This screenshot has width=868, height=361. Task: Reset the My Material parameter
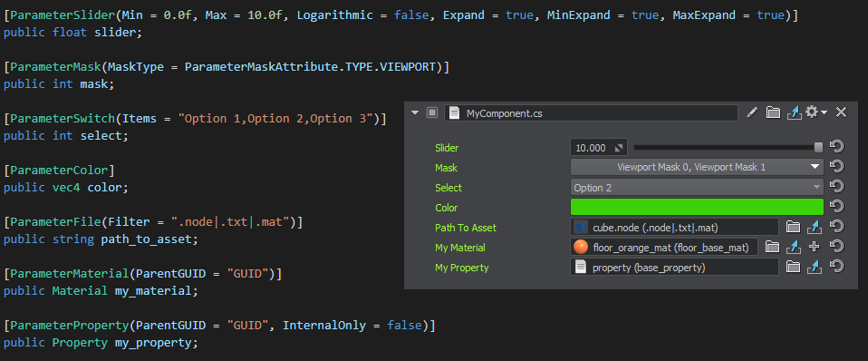(836, 246)
